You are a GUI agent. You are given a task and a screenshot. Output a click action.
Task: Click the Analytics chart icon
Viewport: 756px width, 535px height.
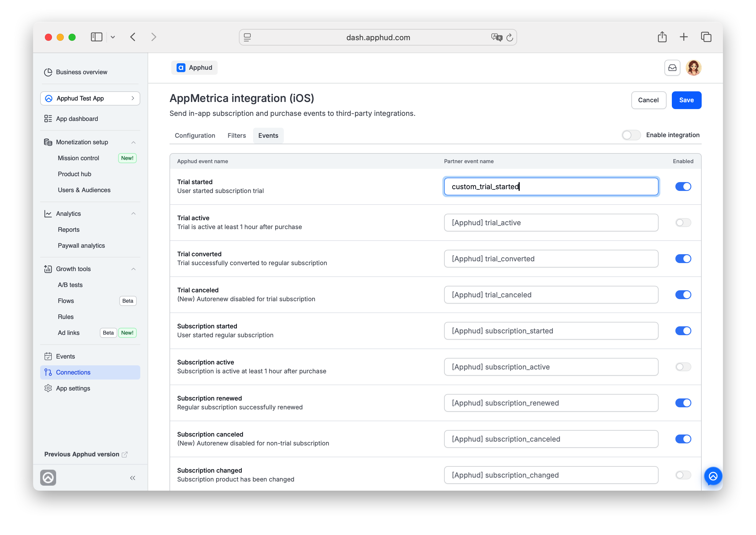pos(48,214)
